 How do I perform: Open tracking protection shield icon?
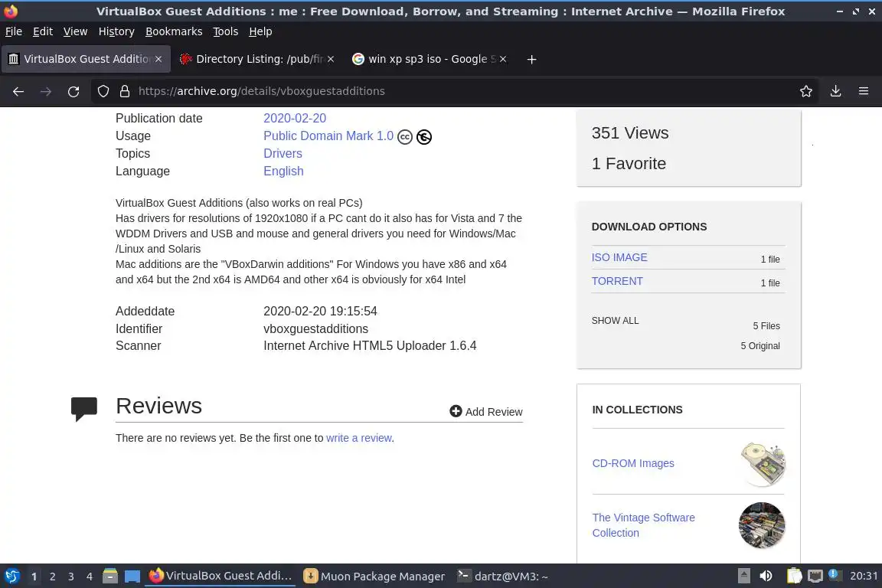point(103,91)
